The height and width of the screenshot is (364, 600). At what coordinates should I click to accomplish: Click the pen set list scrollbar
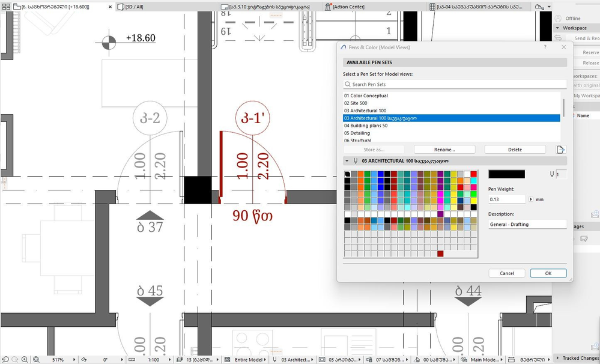(564, 107)
